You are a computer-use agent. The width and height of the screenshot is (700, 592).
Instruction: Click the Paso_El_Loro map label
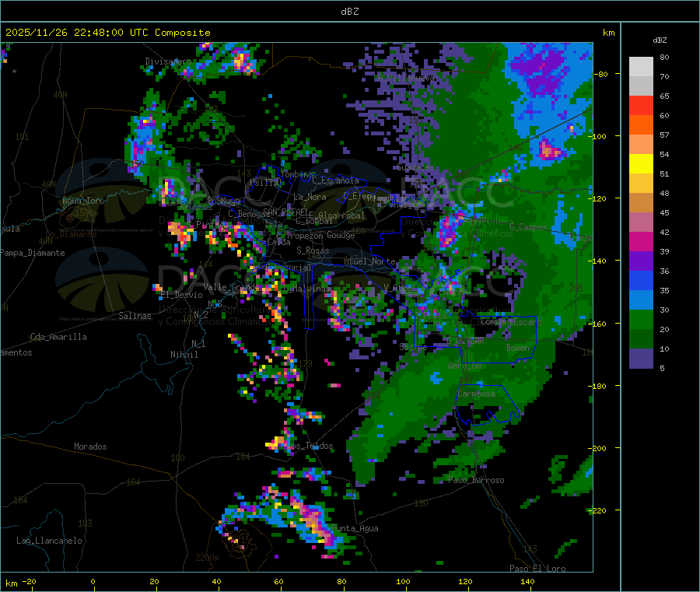[537, 569]
